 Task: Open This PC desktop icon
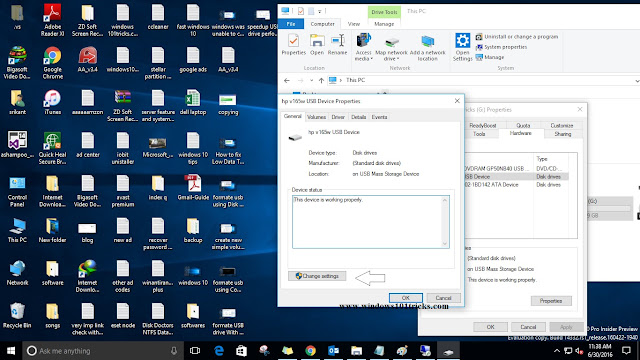click(17, 230)
